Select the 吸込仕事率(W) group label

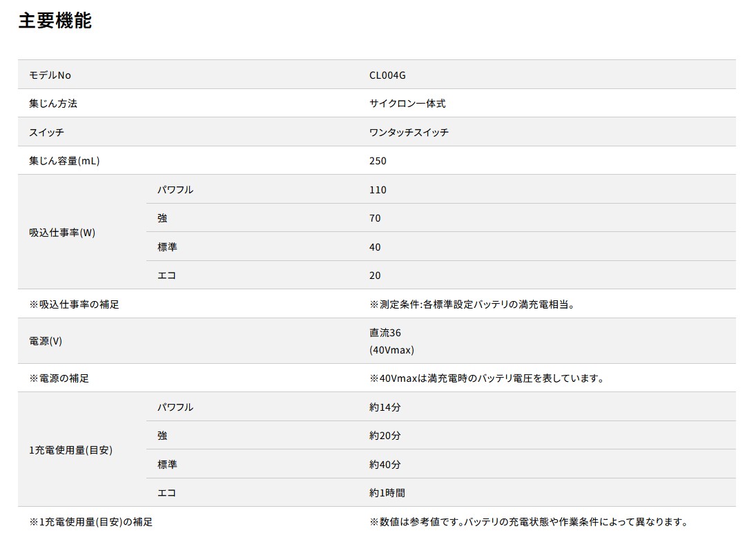point(62,233)
